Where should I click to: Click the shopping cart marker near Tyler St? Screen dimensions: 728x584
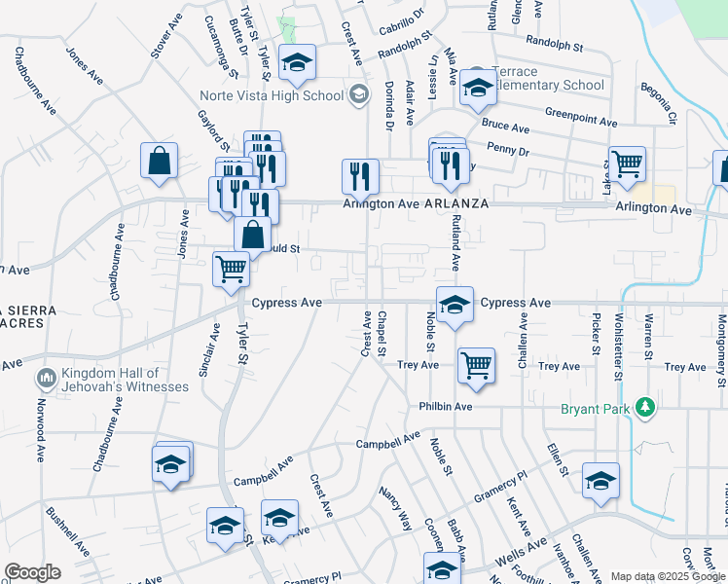(232, 269)
